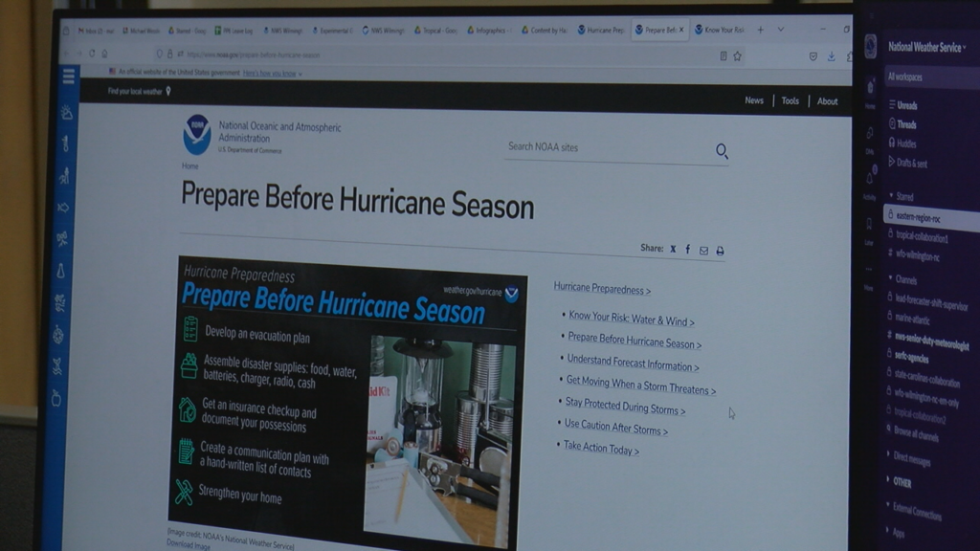Switch to Infographics tab
The height and width of the screenshot is (551, 980).
coord(489,30)
